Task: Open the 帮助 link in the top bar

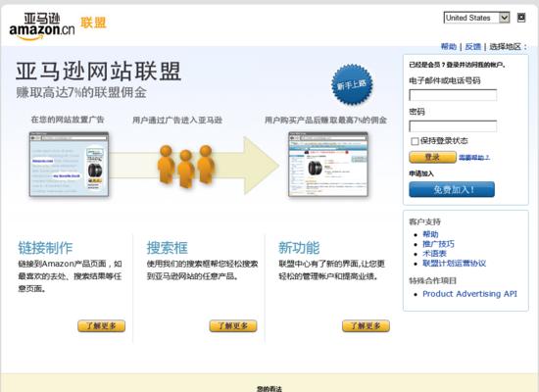Action: coord(449,46)
